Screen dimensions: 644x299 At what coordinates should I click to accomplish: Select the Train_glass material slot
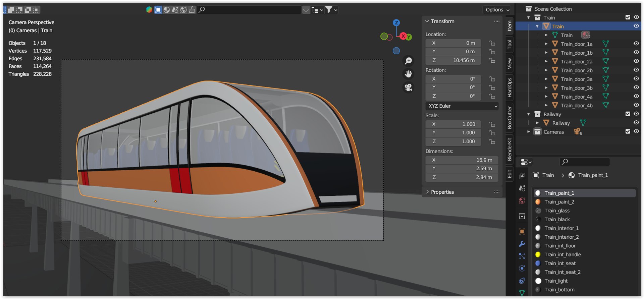pos(584,211)
